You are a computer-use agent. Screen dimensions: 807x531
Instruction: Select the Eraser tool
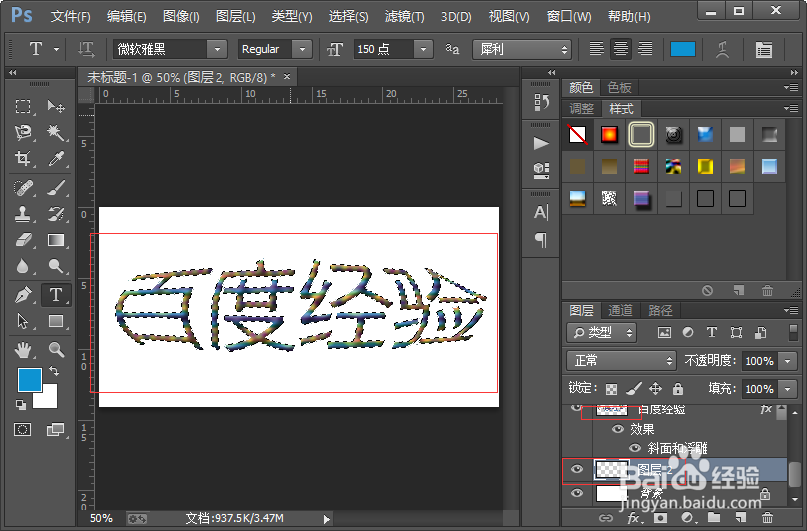23,240
